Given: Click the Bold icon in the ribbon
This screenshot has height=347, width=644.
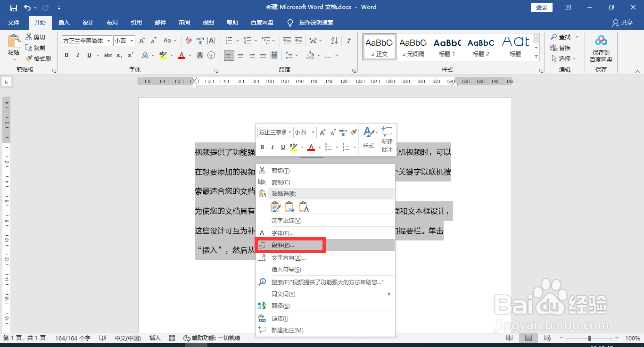Looking at the screenshot, I should [66, 55].
